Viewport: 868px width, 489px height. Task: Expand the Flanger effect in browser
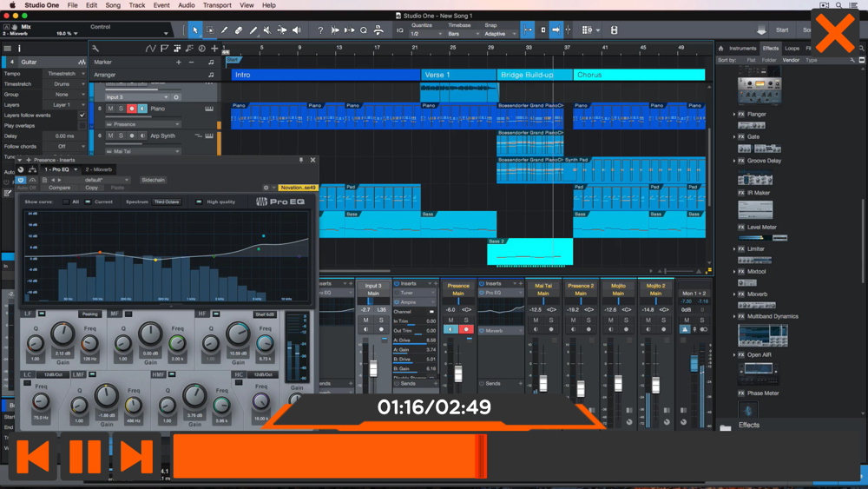click(734, 114)
